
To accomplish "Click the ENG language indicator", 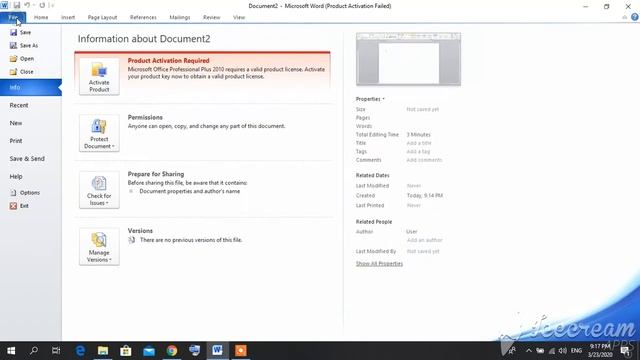I will pos(576,351).
